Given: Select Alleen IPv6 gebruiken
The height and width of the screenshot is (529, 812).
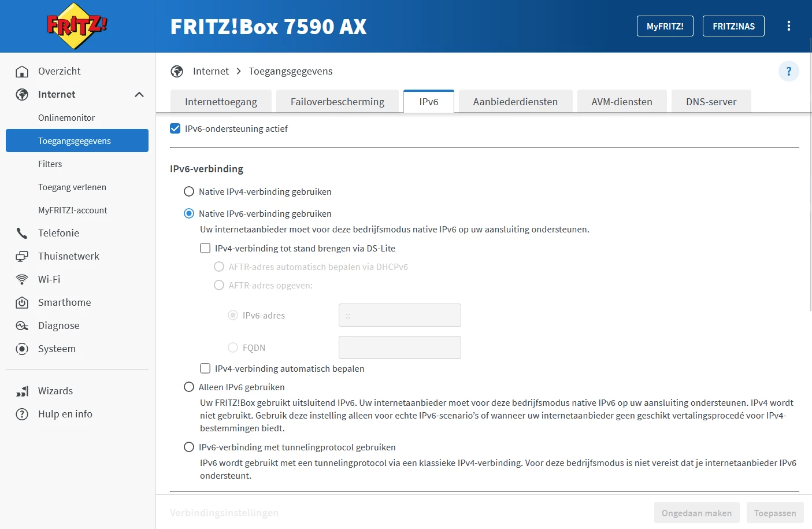Looking at the screenshot, I should tap(189, 387).
